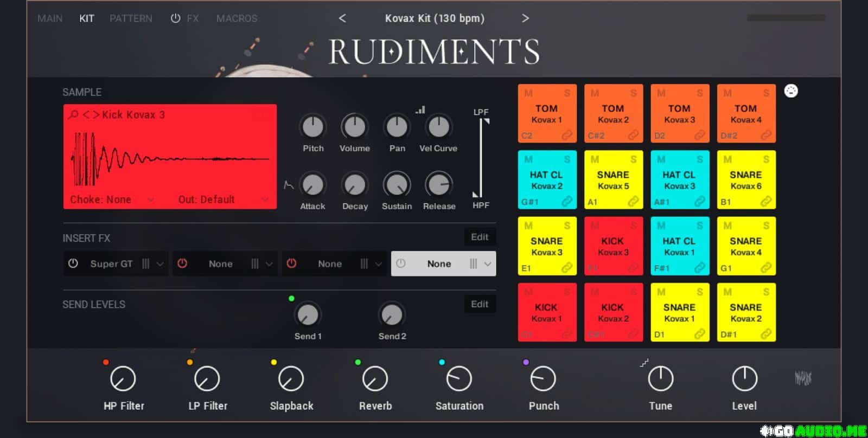This screenshot has width=868, height=438.
Task: Switch to the KIT tab
Action: coord(87,18)
